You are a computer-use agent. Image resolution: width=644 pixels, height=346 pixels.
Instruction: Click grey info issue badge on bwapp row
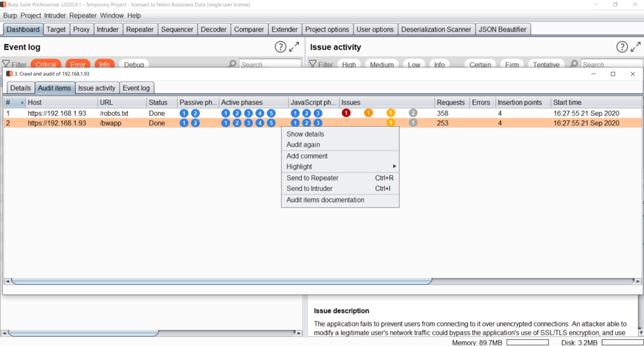pos(413,122)
